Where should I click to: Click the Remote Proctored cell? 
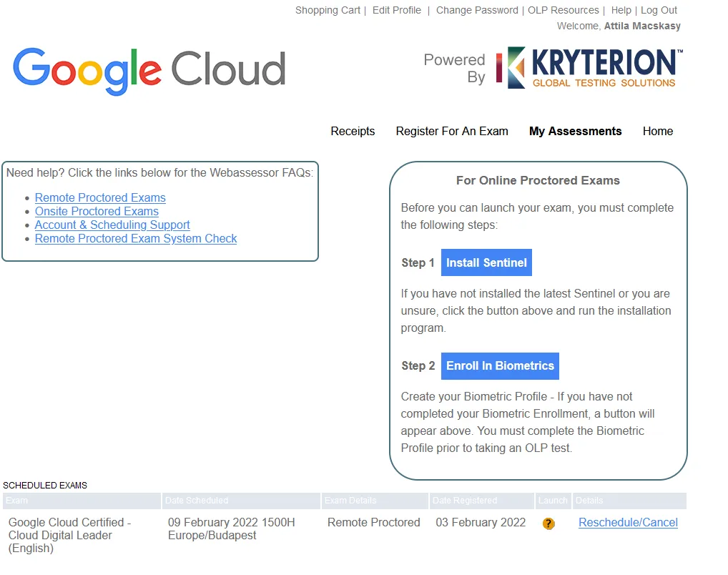click(374, 523)
